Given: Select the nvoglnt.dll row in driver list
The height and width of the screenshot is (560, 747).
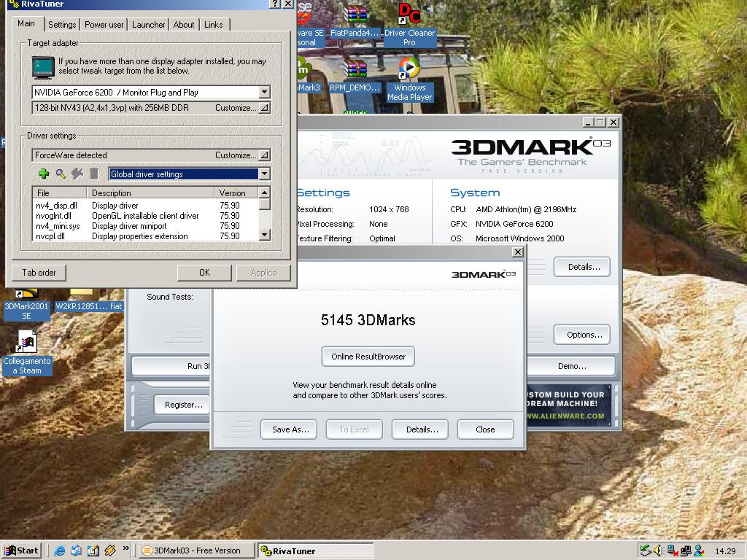Looking at the screenshot, I should coord(145,216).
